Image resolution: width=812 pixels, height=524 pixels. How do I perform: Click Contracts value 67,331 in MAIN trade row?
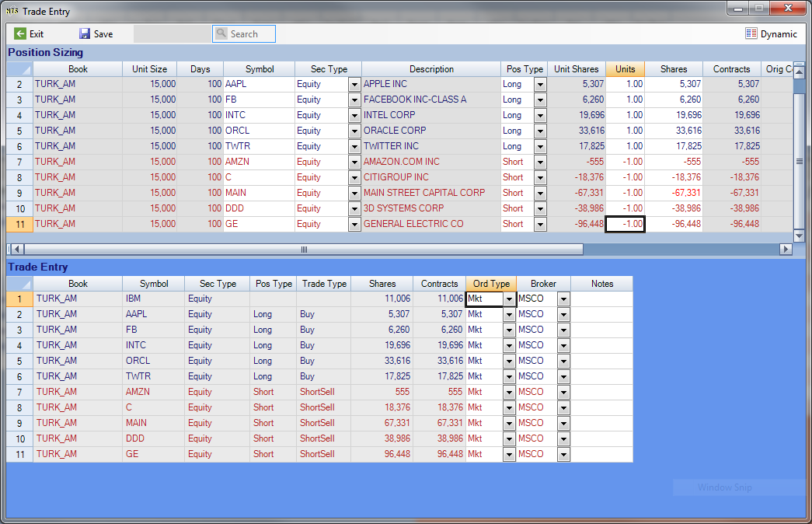pos(439,423)
